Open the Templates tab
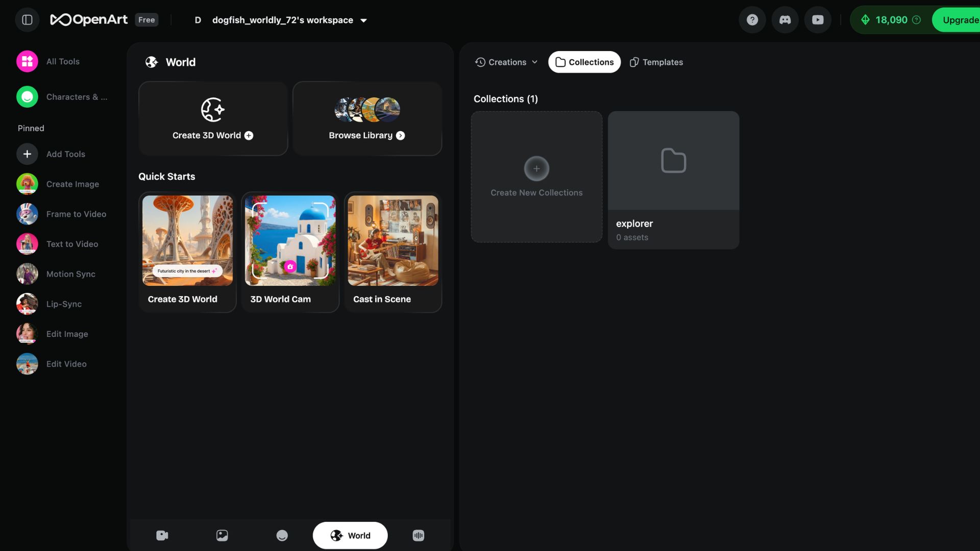 point(656,62)
